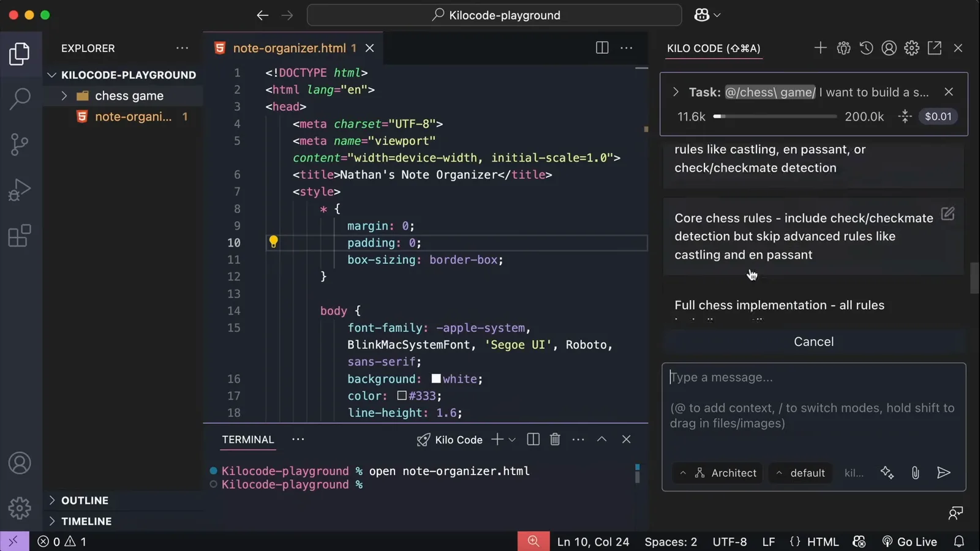The height and width of the screenshot is (551, 980).
Task: Open the new terminal launch profile dropdown
Action: [x=513, y=440]
